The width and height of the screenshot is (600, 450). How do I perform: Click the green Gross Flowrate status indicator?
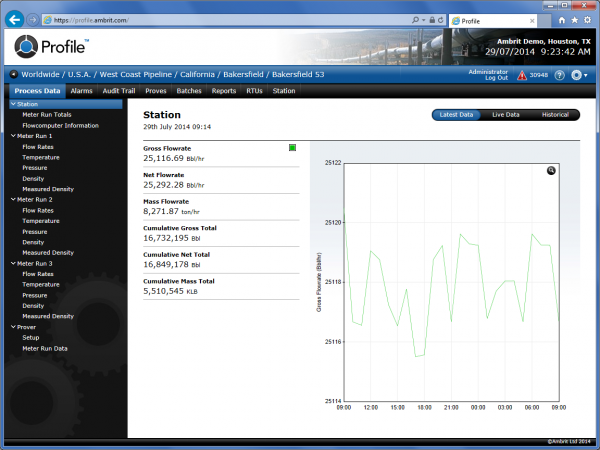pyautogui.click(x=292, y=147)
